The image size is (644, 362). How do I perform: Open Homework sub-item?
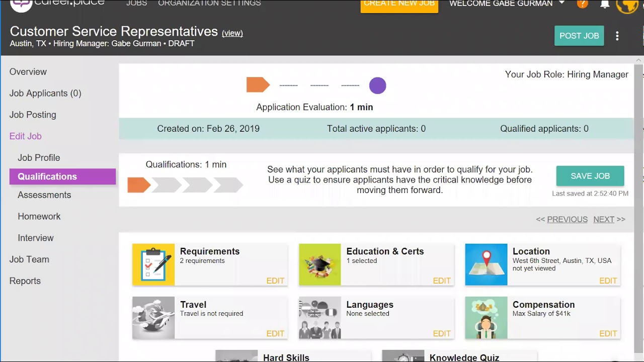coord(39,217)
